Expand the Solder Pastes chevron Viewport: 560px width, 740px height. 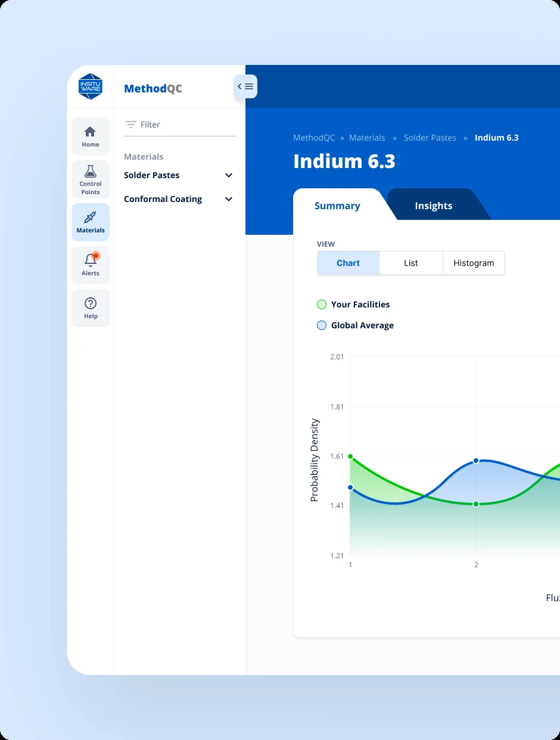point(229,175)
